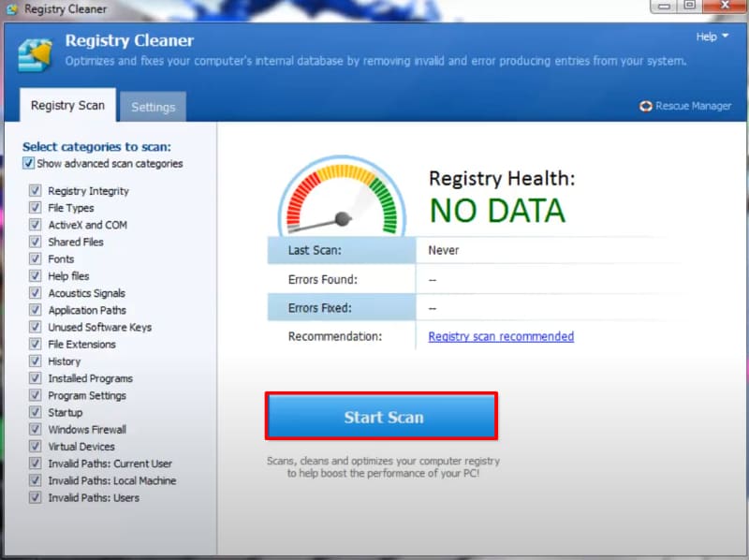Start the registry scan
The image size is (749, 560).
tap(381, 417)
